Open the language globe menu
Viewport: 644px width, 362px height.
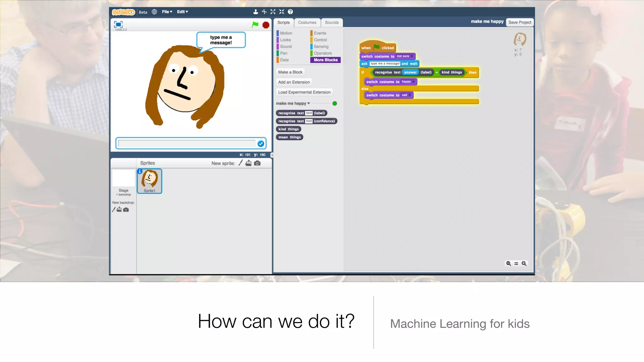[x=154, y=12]
